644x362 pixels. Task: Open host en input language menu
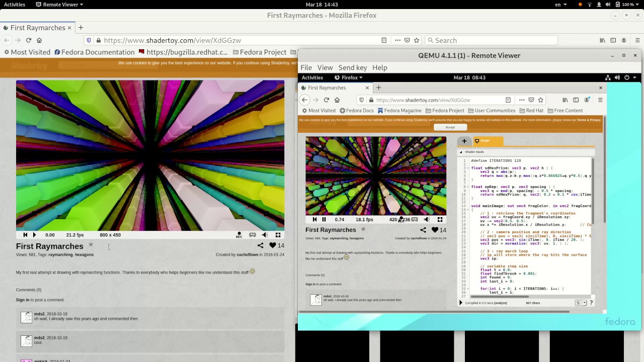click(560, 5)
